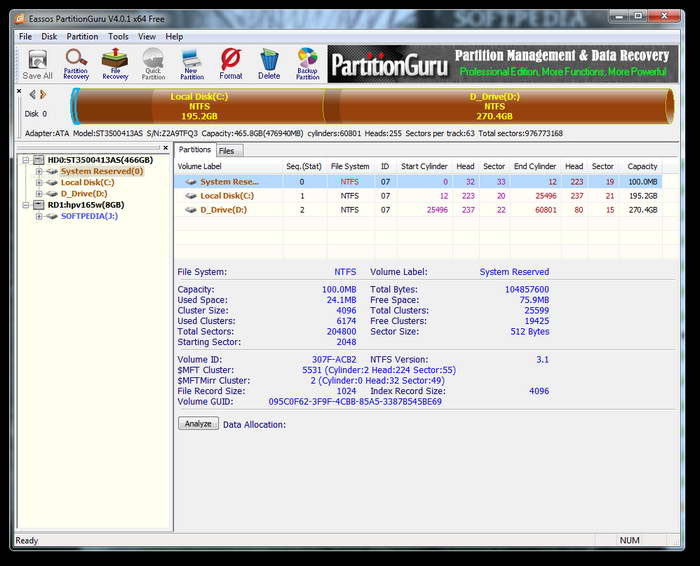Click the Format toolbar icon
This screenshot has width=700, height=566.
pyautogui.click(x=231, y=64)
